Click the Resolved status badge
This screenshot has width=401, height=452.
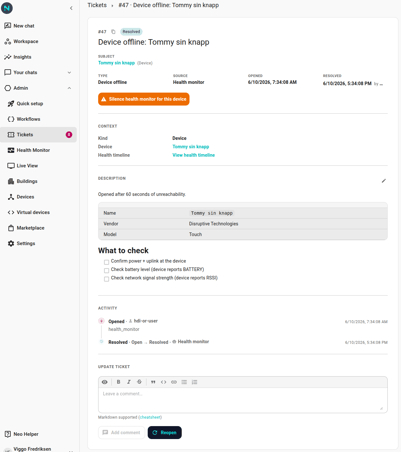pos(131,32)
